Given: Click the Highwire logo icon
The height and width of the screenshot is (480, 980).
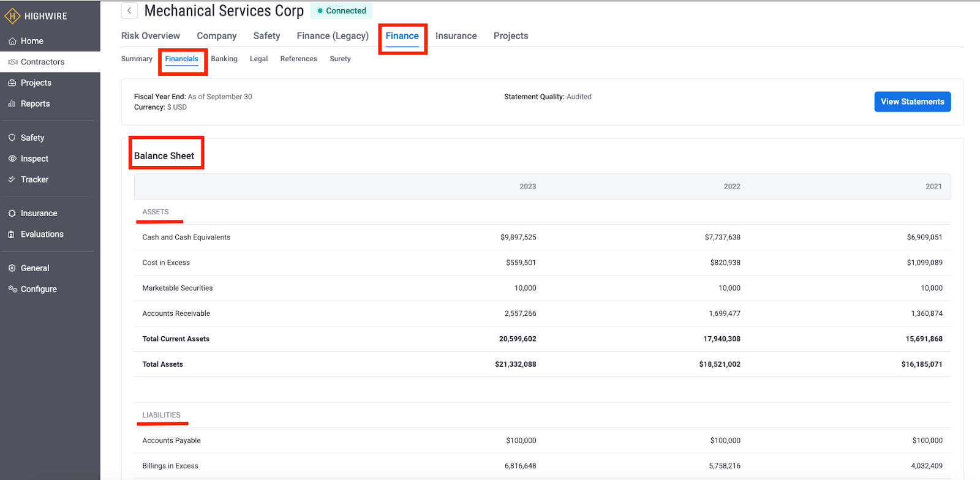Looking at the screenshot, I should [x=12, y=16].
